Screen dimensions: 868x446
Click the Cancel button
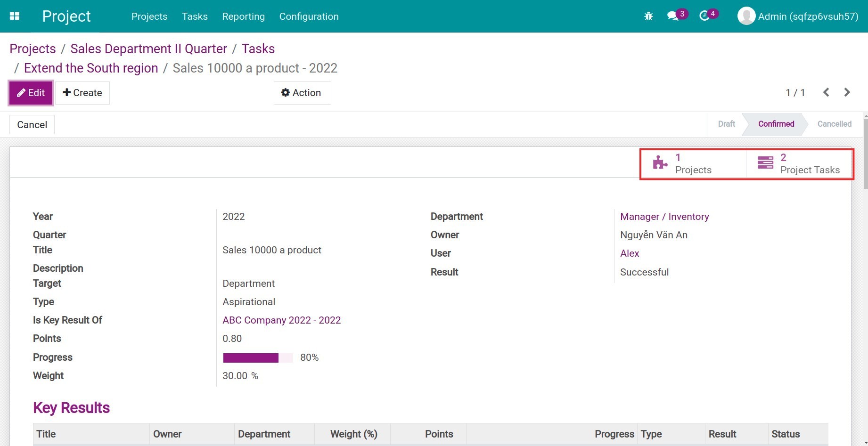(32, 124)
